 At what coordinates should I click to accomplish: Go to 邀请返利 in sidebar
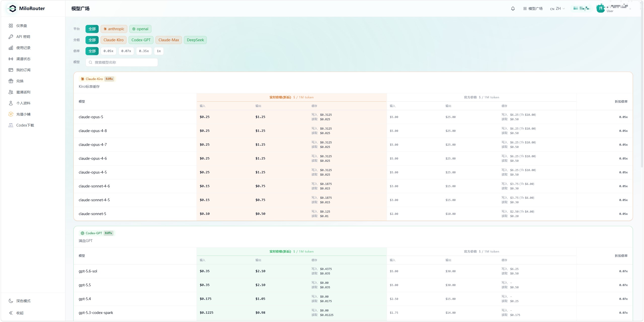point(33,92)
